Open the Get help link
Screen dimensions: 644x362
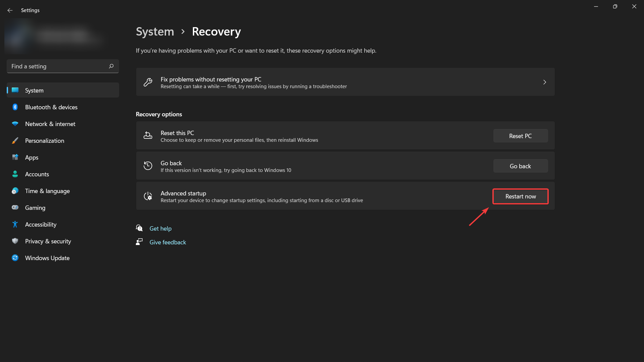point(160,229)
